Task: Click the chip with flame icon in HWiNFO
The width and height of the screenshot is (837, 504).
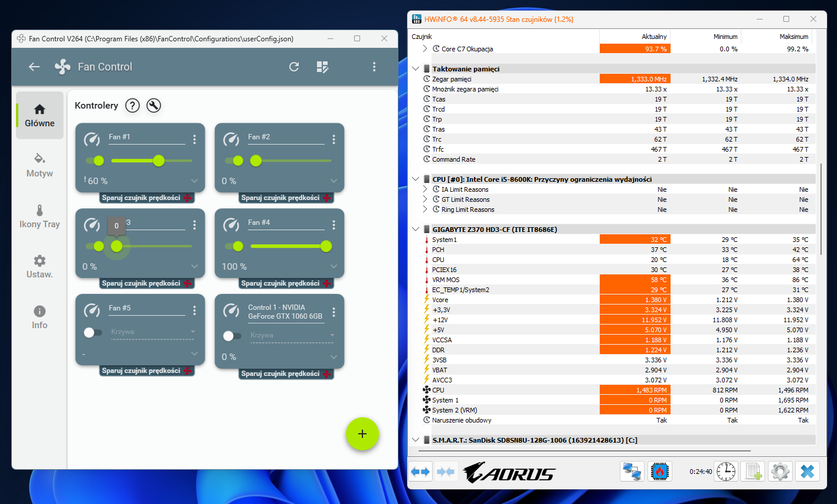Action: [659, 472]
